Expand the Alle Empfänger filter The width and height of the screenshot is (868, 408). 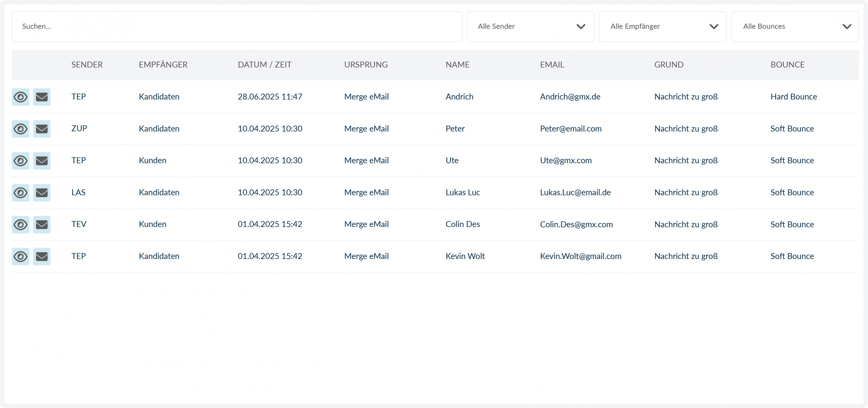coord(662,26)
